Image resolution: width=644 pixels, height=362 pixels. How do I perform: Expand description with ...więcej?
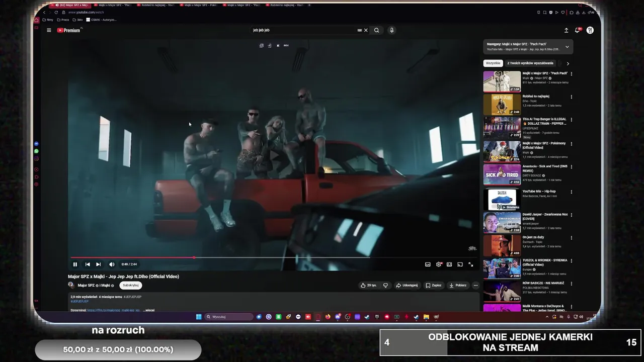(x=149, y=310)
